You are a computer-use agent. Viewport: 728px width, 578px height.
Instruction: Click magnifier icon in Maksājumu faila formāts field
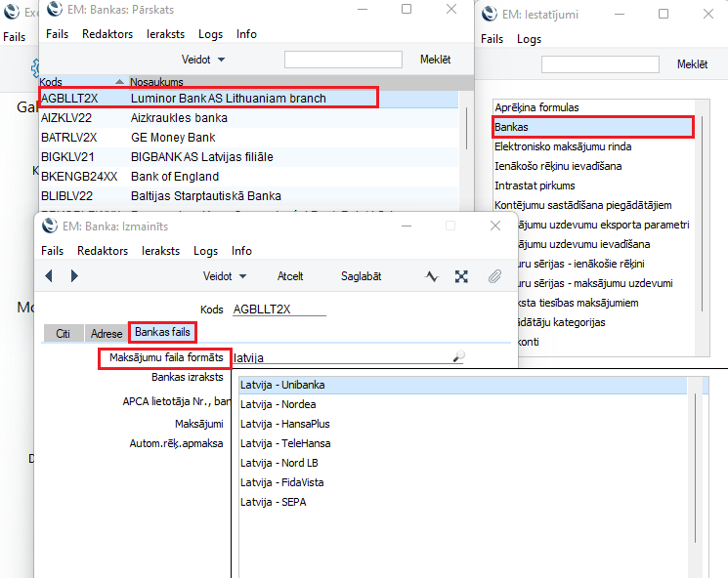click(457, 358)
